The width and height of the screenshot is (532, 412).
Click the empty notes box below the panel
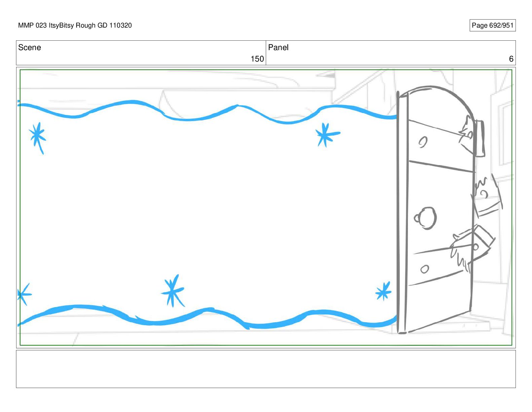(266, 369)
